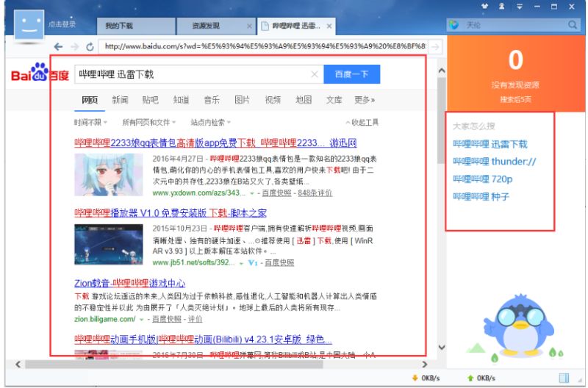Screen dimensions: 588x388
Task: Click the 哔哩哔哩播放器 screenshot thumbnail
Action: point(108,245)
